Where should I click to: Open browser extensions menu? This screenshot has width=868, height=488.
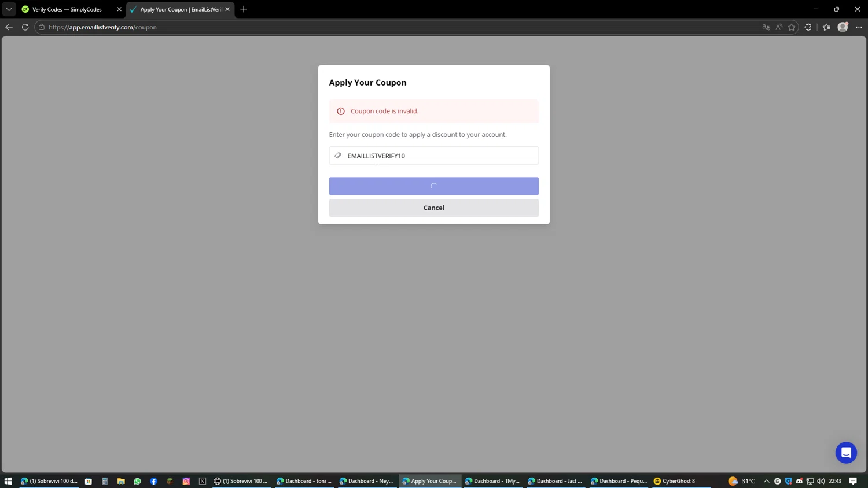[x=808, y=27]
